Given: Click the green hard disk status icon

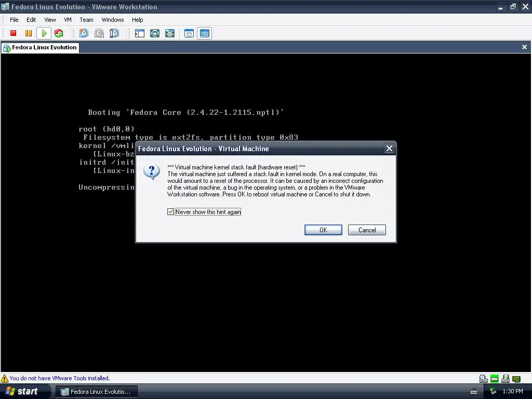Looking at the screenshot, I should coord(495,379).
